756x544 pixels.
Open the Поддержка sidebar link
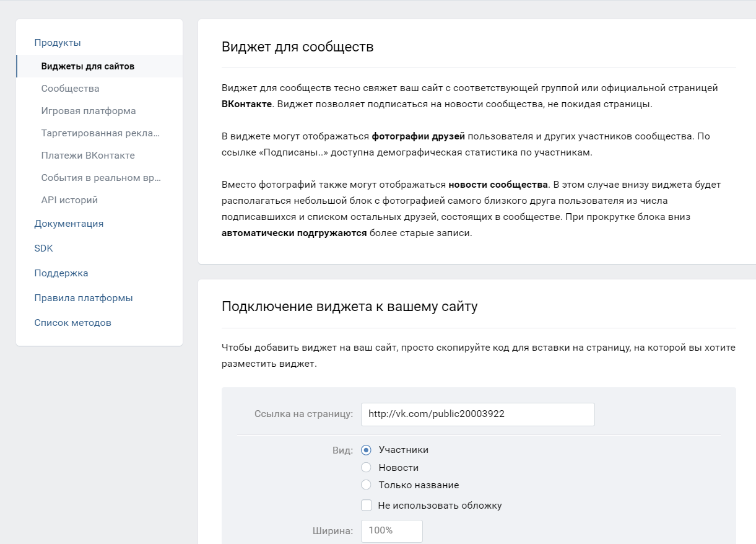click(61, 273)
